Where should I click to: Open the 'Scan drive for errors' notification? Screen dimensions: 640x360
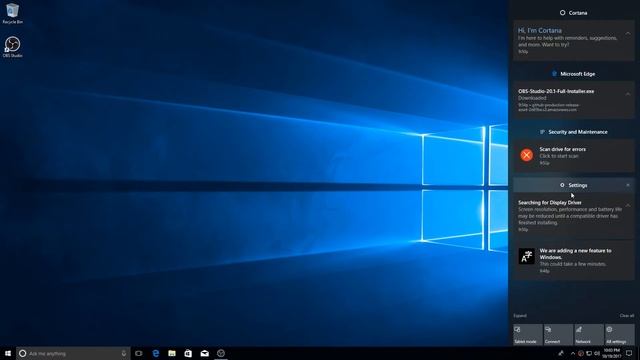coord(573,156)
